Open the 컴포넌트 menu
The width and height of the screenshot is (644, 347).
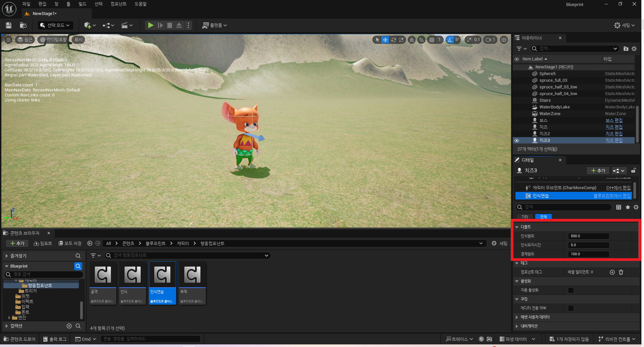(119, 4)
